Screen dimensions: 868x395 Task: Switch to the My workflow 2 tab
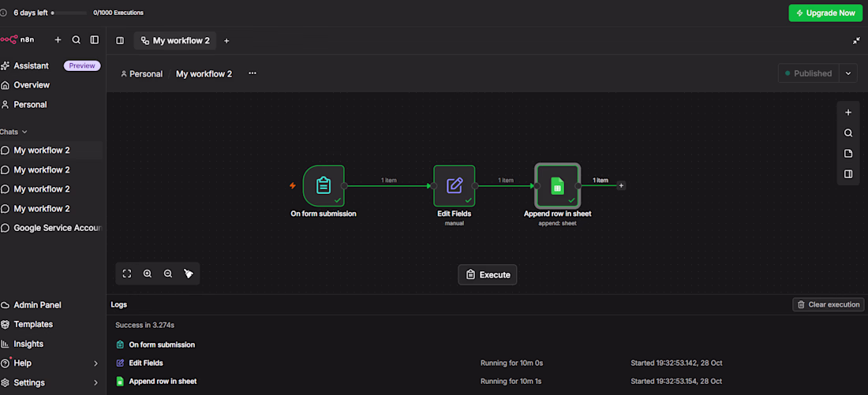(x=175, y=40)
